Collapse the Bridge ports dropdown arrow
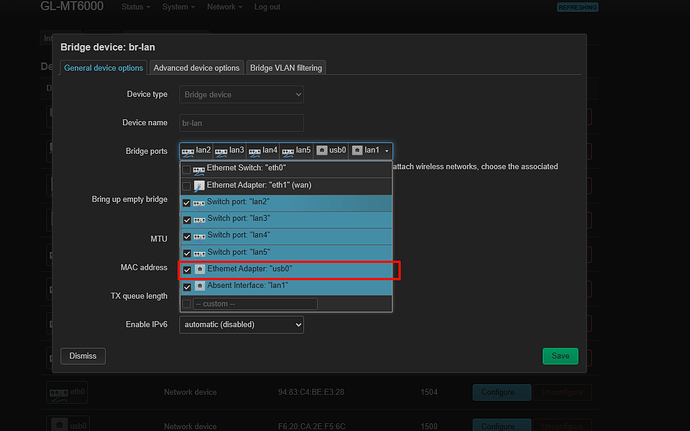 point(386,151)
